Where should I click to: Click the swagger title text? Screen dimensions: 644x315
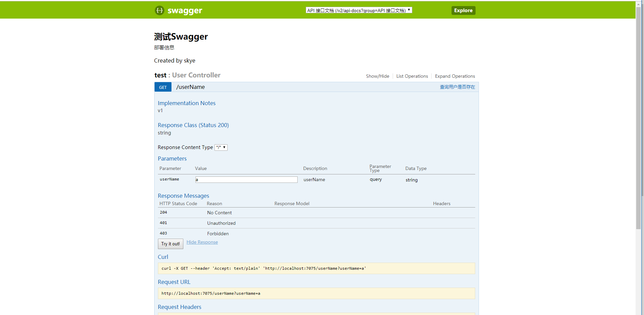click(185, 10)
